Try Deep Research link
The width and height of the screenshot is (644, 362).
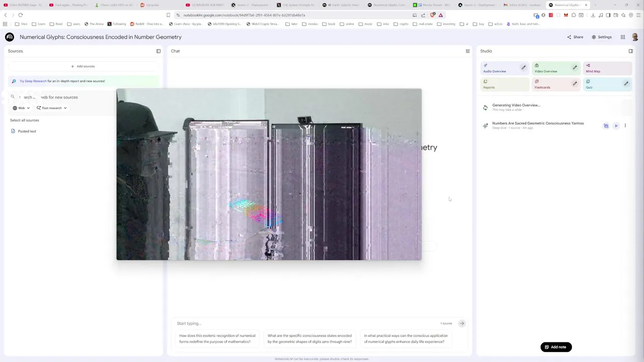[x=33, y=81]
